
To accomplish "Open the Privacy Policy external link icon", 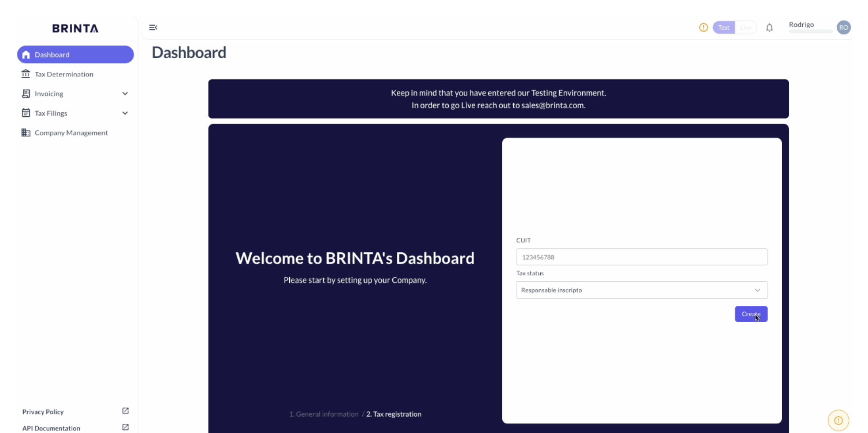I will click(126, 411).
